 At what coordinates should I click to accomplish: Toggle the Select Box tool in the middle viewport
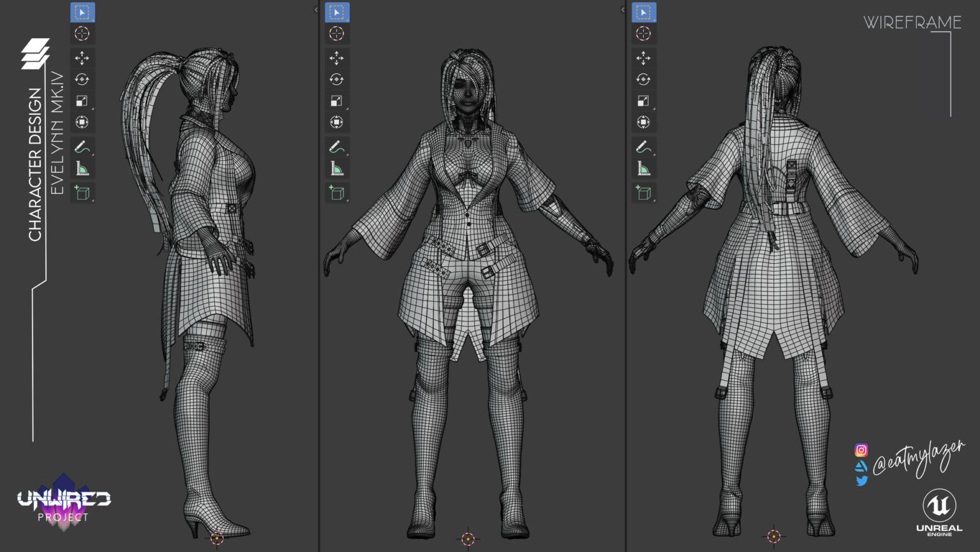click(x=337, y=11)
